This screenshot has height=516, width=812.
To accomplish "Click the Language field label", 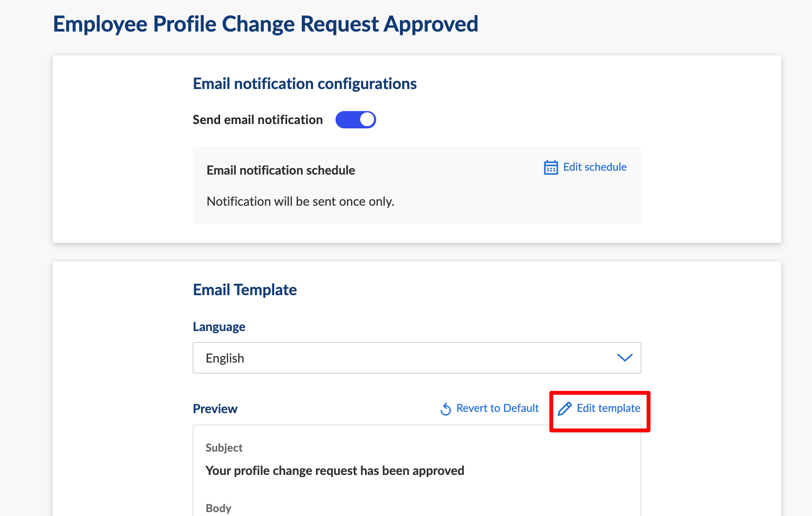I will tap(219, 327).
